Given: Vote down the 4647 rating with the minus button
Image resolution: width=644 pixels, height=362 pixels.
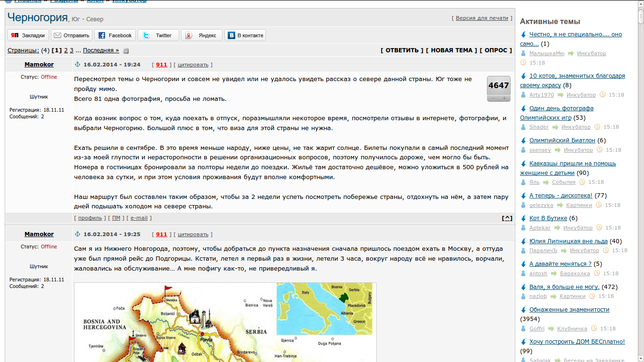Looking at the screenshot, I should click(493, 99).
